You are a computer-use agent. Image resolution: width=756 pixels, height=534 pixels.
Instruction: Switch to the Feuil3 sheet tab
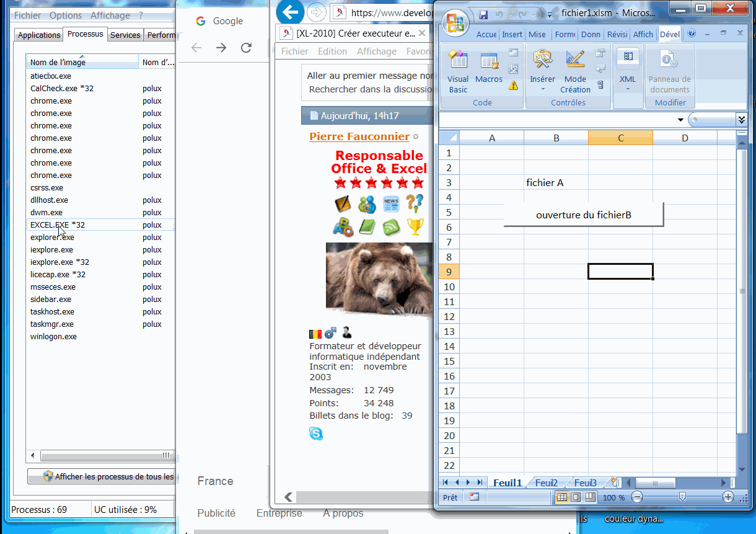(x=586, y=483)
